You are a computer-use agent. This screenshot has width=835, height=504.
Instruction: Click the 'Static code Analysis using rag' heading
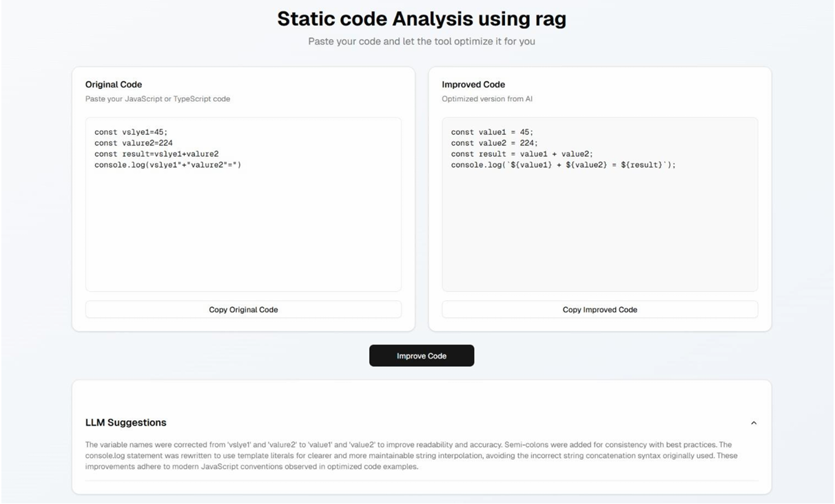click(x=422, y=19)
